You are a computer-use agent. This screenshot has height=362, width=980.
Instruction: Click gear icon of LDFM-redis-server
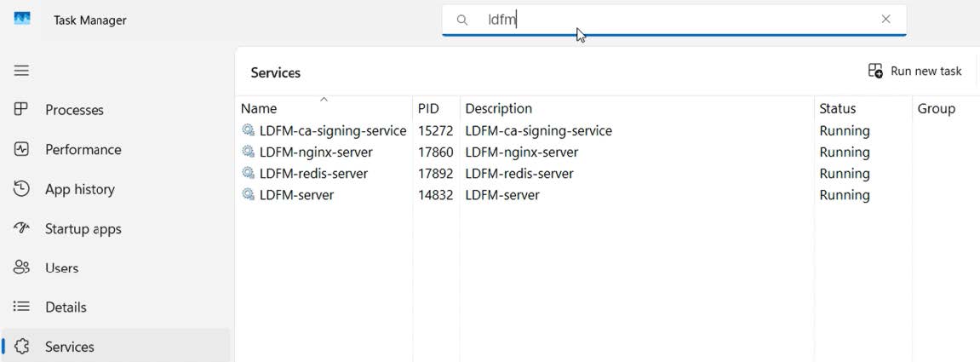tap(248, 173)
